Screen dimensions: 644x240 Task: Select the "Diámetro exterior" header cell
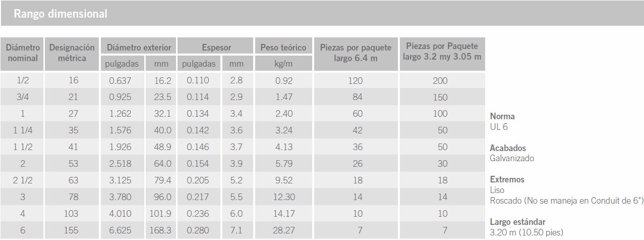pyautogui.click(x=139, y=47)
